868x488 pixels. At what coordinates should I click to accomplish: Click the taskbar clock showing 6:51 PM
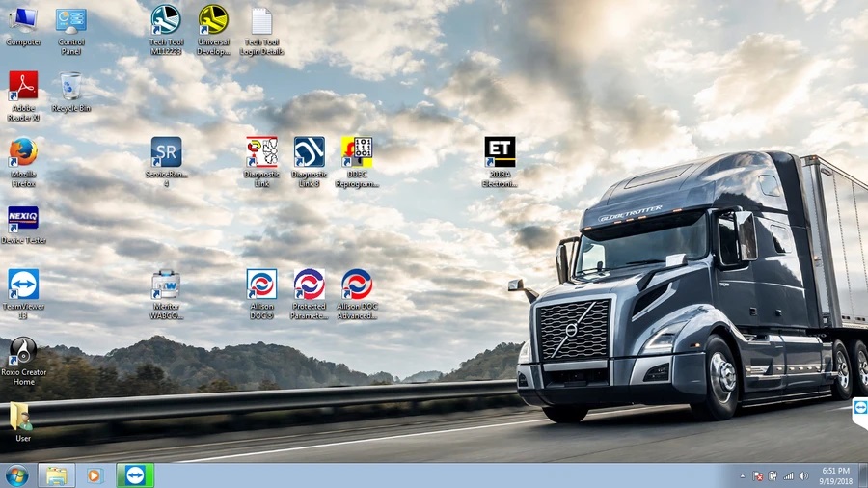pos(835,475)
